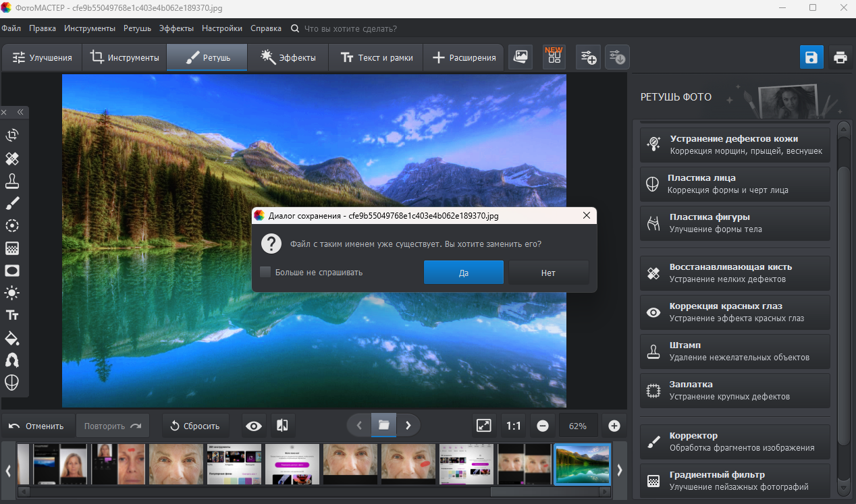Switch to the Текст и рамки tab
856x504 pixels.
[x=376, y=57]
